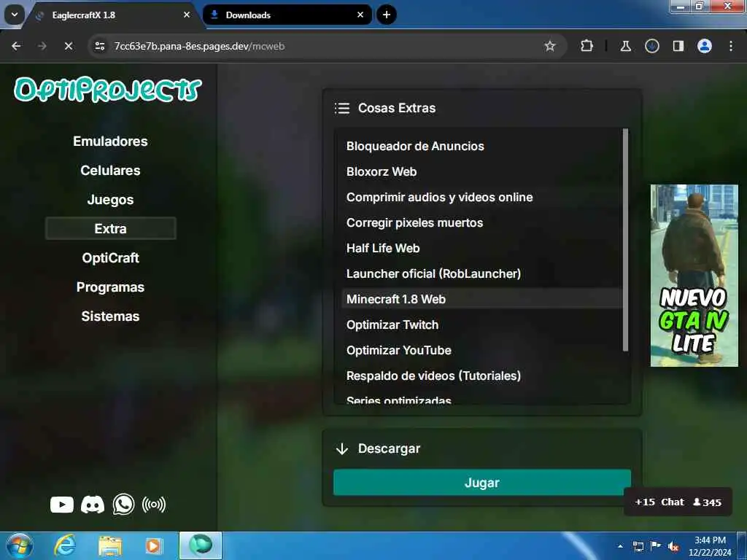Click the network icon in system tray
This screenshot has height=560, width=747.
point(638,547)
